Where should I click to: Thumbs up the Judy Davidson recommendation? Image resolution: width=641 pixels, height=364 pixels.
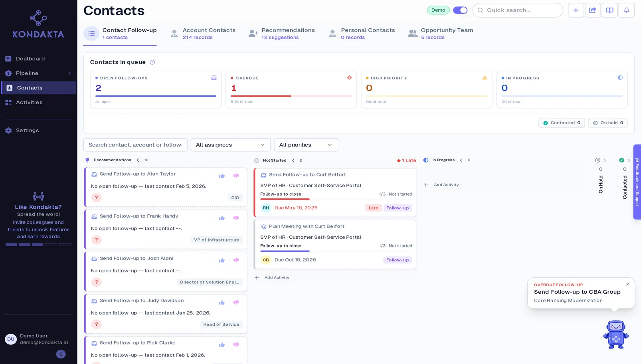click(x=222, y=303)
